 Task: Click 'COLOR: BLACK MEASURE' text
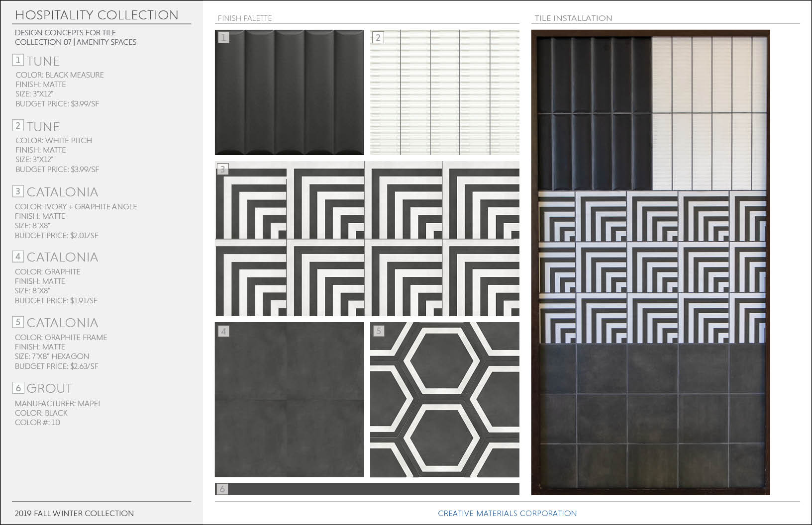pyautogui.click(x=60, y=75)
